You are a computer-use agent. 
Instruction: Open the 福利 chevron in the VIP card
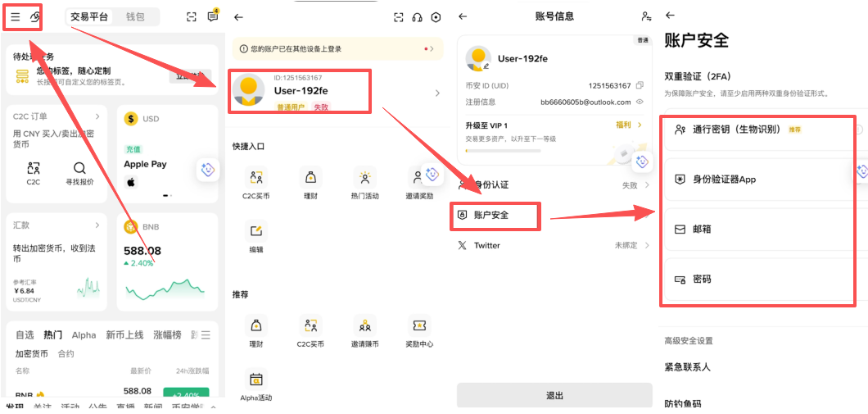[640, 125]
